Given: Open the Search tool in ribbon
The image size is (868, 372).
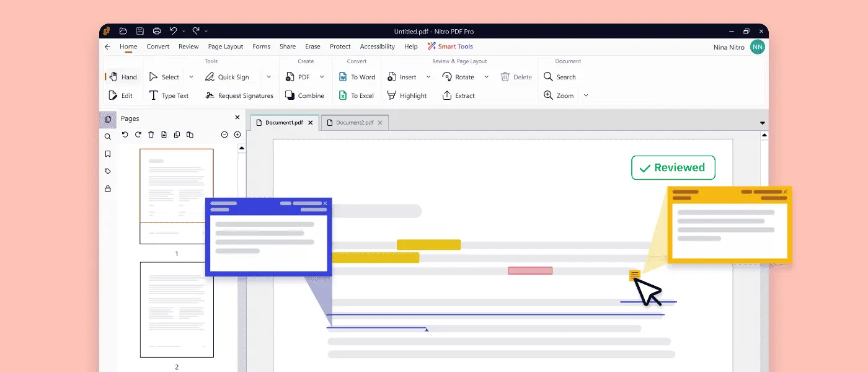Looking at the screenshot, I should tap(560, 77).
